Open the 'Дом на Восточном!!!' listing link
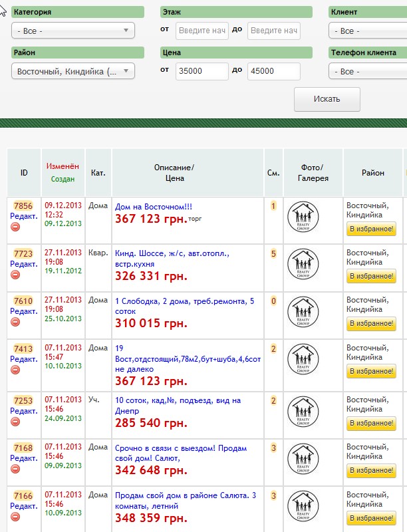The height and width of the screenshot is (532, 407). tap(154, 207)
